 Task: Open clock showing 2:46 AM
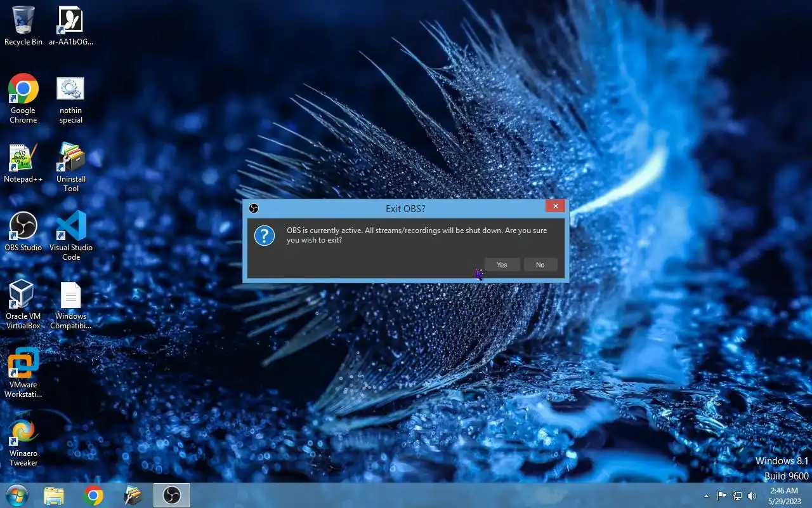784,496
